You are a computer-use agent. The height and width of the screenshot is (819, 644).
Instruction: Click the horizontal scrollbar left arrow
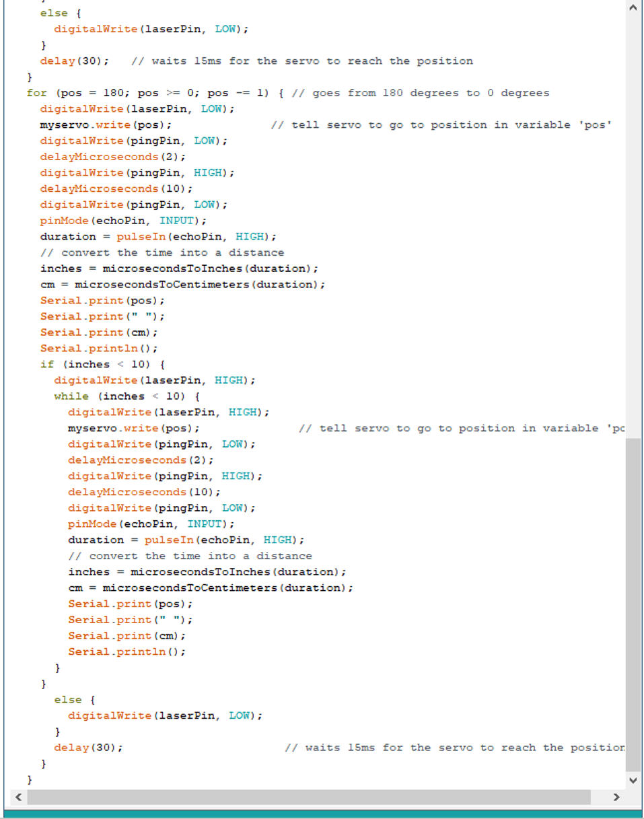click(17, 797)
